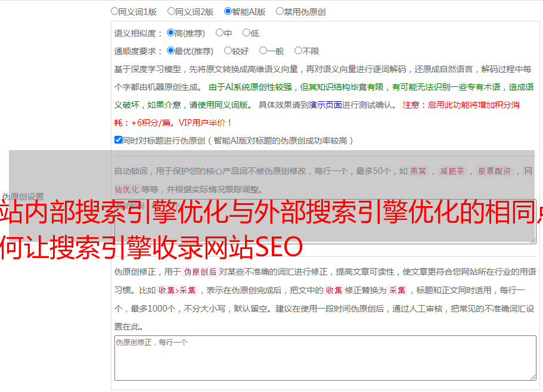Set 语义相似度 to 中
543x392 pixels.
(x=219, y=33)
